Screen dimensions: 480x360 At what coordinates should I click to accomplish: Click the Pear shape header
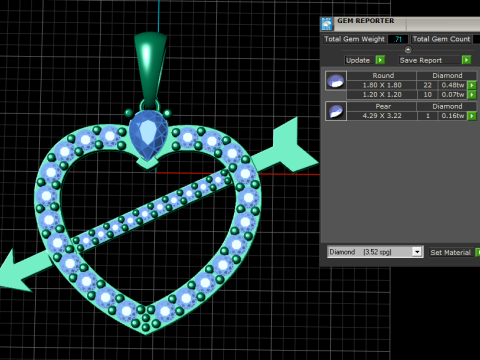[x=383, y=106]
